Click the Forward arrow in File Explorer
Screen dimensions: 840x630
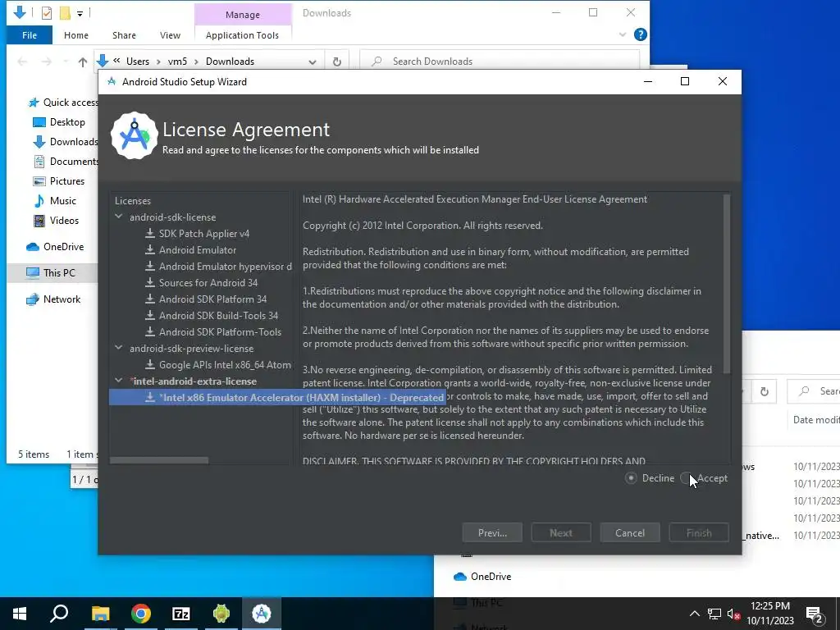pos(47,62)
